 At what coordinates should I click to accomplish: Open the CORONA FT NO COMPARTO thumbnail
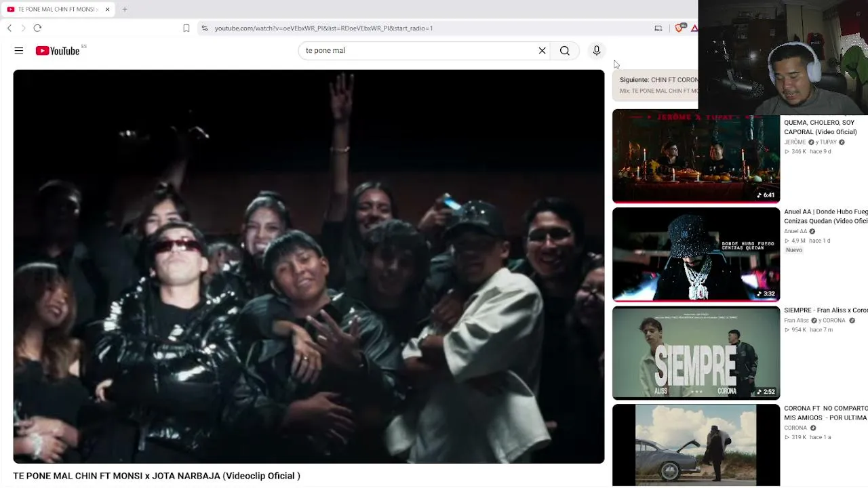pos(696,445)
